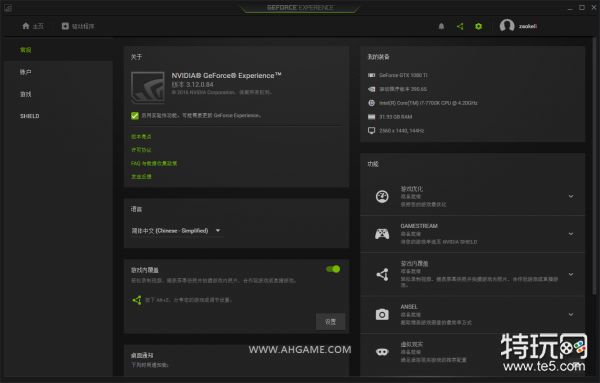Click the monitor icon beside 2560 x 1440
Screen dimensions: 600x383
coord(371,130)
